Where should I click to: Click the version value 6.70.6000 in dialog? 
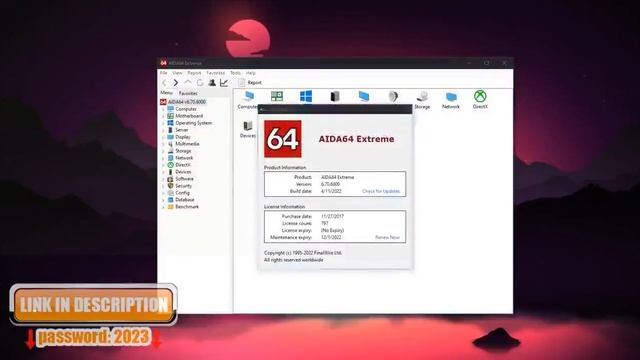point(330,184)
